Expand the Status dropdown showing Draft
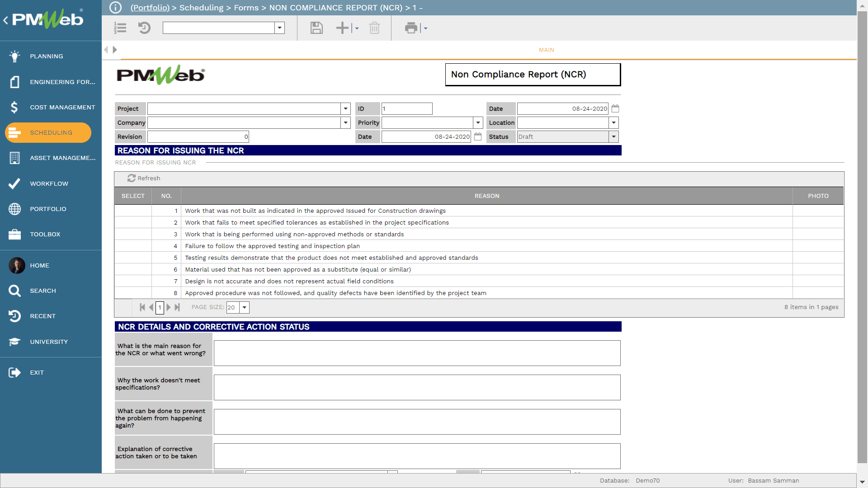Image resolution: width=868 pixels, height=488 pixels. click(613, 137)
